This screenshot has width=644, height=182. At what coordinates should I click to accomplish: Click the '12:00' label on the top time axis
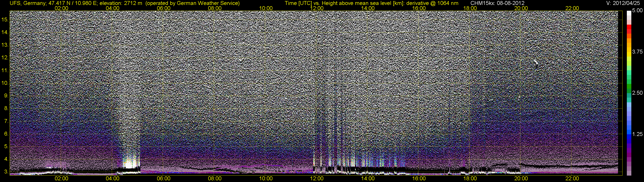(317, 8)
